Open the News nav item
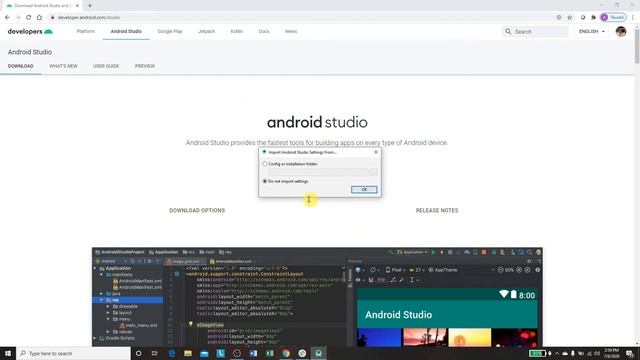 coord(291,31)
